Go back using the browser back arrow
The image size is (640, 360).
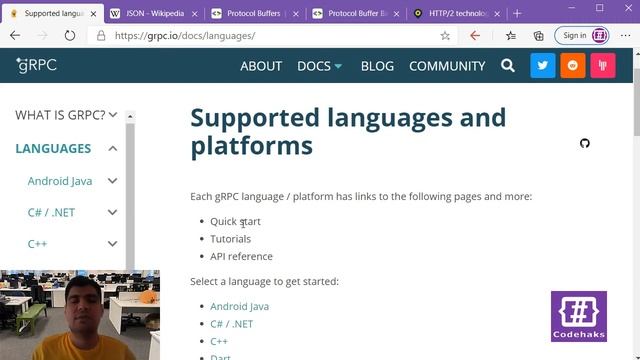point(15,36)
